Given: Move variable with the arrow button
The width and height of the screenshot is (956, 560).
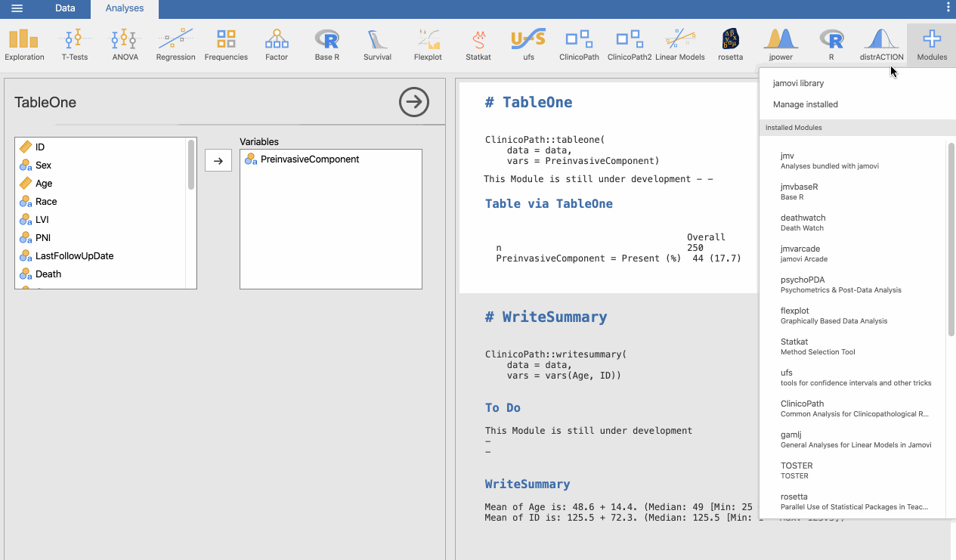Looking at the screenshot, I should click(x=218, y=160).
